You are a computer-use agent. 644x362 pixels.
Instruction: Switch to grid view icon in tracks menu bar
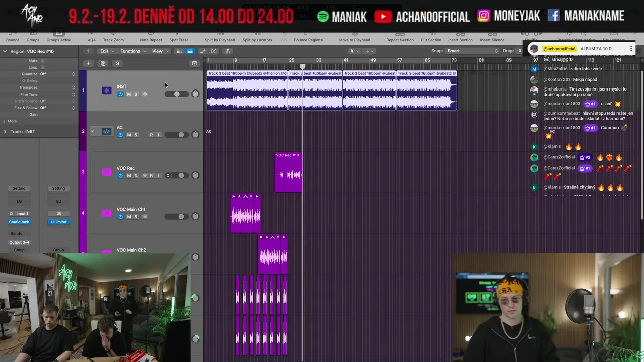[x=179, y=51]
